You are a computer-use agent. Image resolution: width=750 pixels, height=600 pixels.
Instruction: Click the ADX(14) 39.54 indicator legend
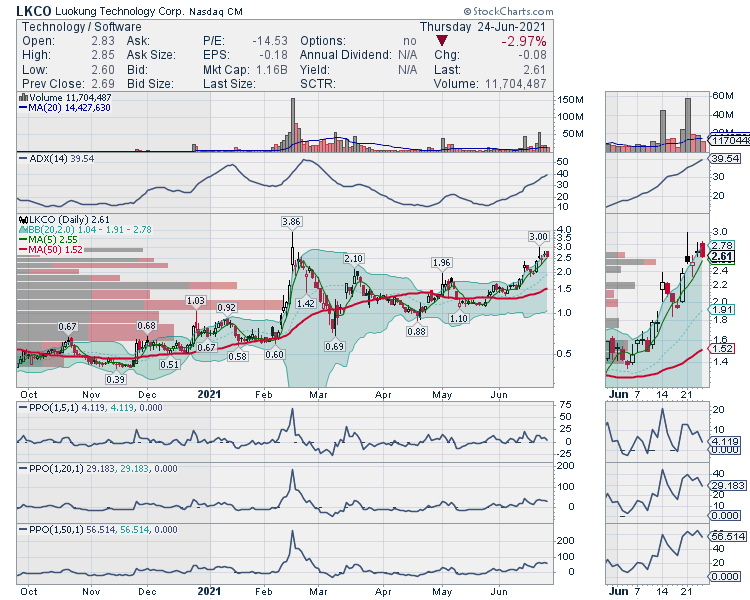[56, 158]
